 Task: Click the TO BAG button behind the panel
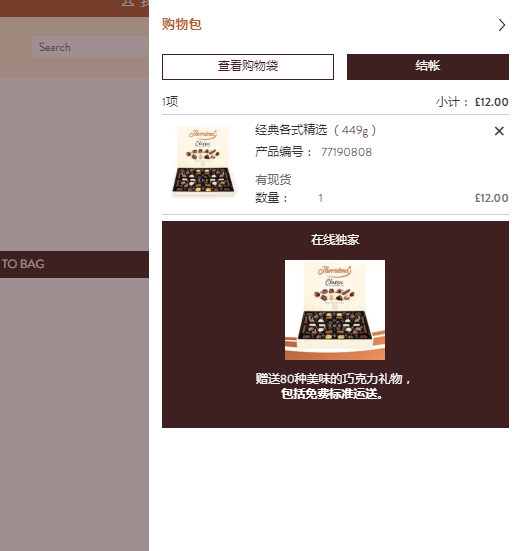(74, 264)
